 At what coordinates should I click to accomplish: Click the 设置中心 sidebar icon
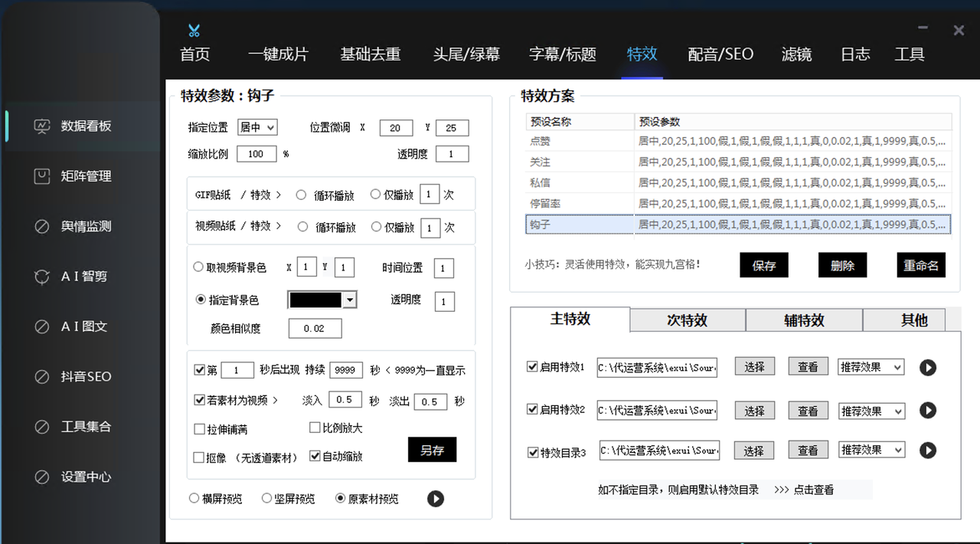point(42,477)
